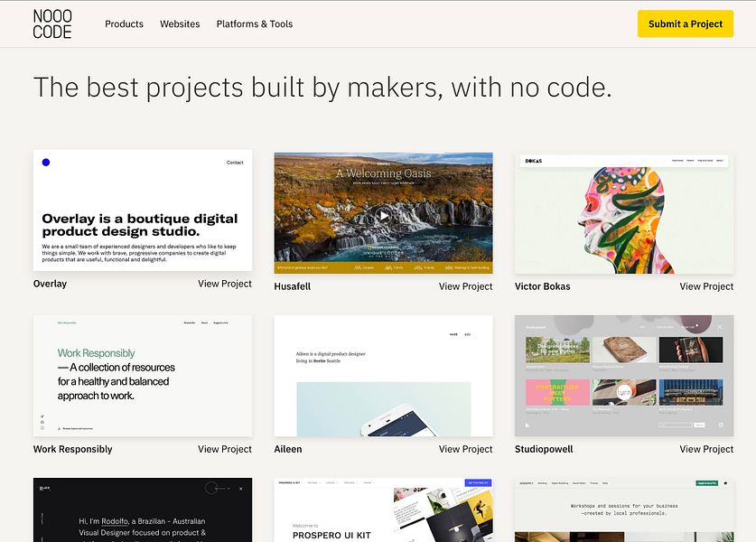The width and height of the screenshot is (756, 542).
Task: Open the Studiopowell project thumbnail
Action: click(624, 376)
